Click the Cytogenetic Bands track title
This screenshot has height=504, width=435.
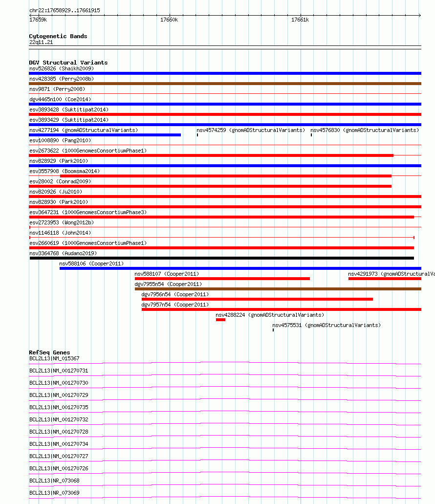pos(58,36)
